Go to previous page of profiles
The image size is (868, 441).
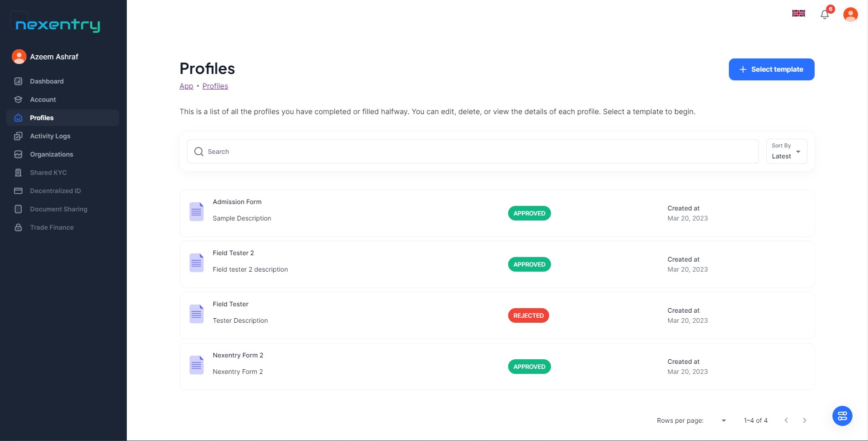coord(786,420)
